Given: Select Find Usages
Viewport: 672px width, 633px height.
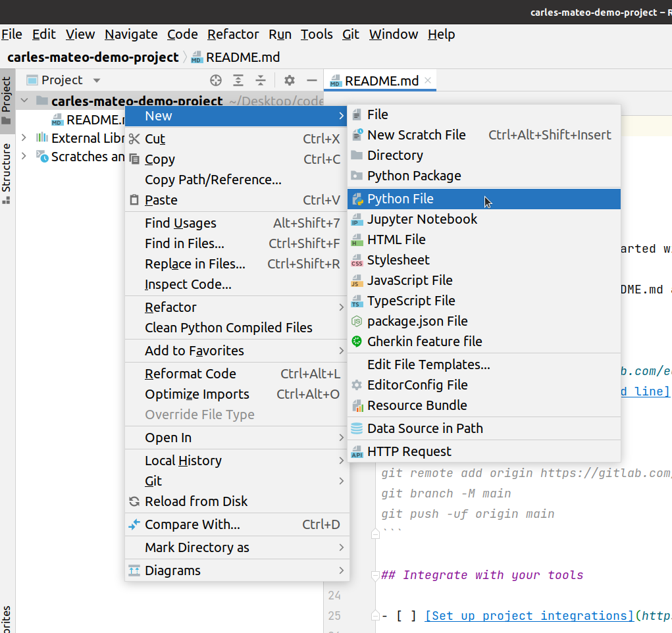Looking at the screenshot, I should [x=237, y=223].
